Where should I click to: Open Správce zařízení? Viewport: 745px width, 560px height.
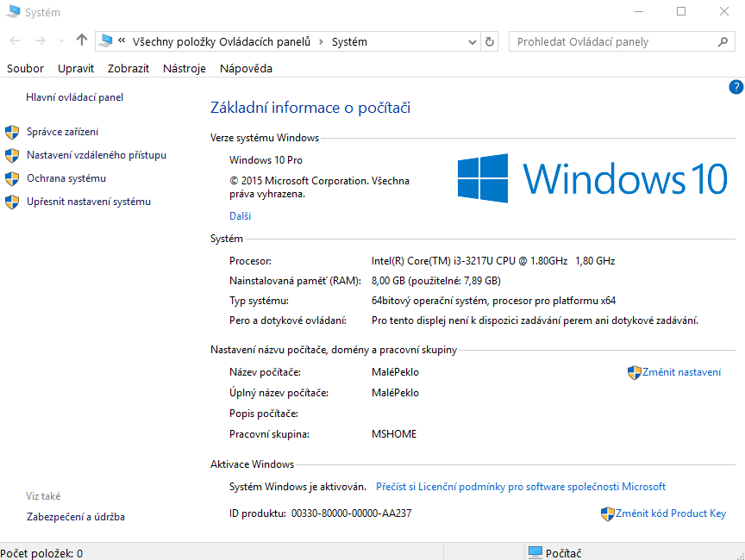point(62,132)
